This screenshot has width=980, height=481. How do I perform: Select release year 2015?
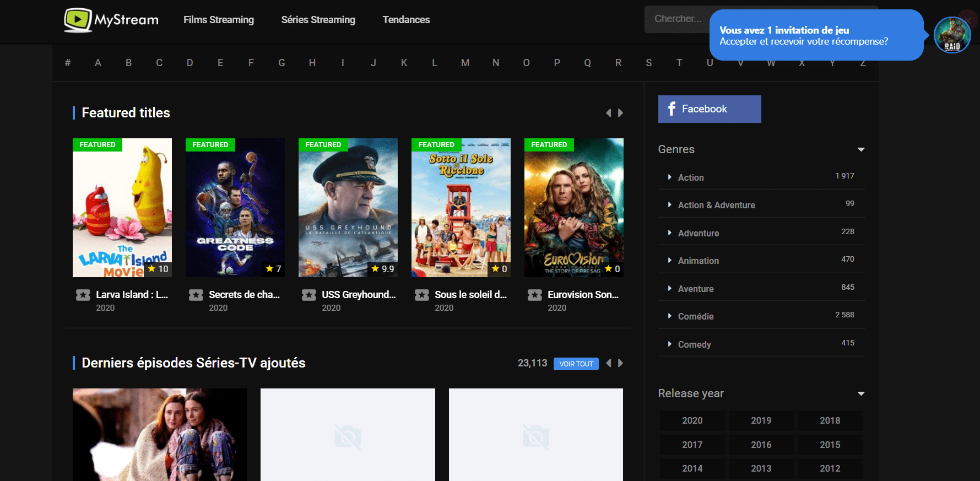[x=830, y=445]
